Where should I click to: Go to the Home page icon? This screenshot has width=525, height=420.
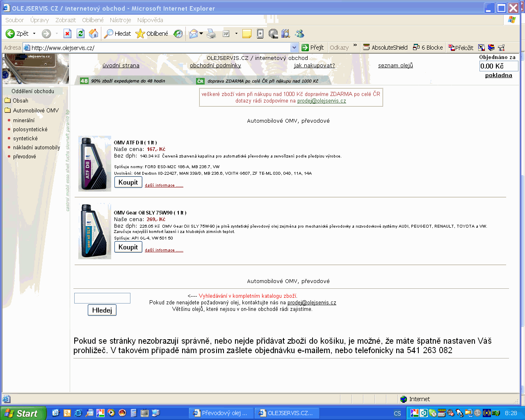pyautogui.click(x=94, y=34)
